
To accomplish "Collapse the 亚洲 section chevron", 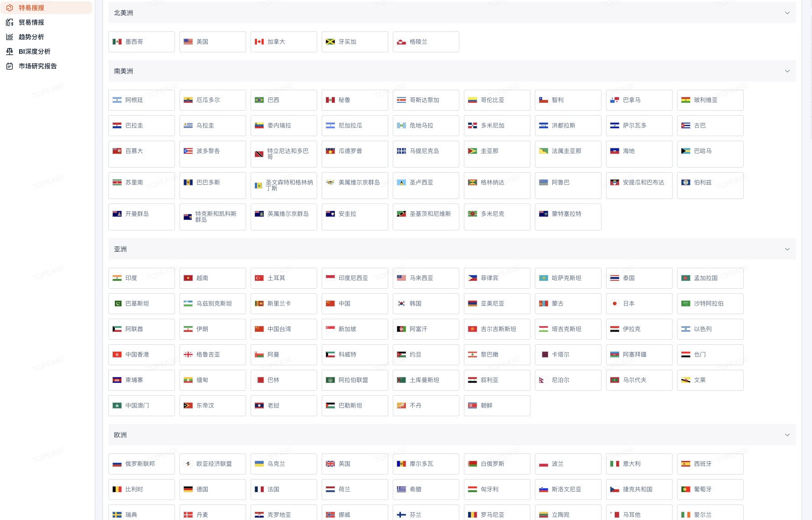I will click(787, 249).
